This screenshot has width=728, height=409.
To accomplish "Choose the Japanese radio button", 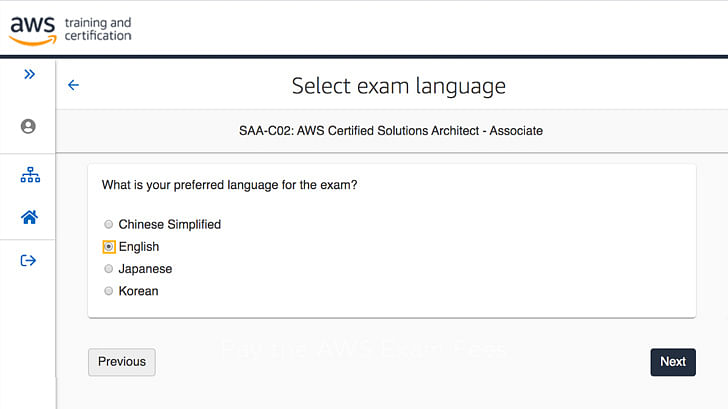I will pos(109,269).
